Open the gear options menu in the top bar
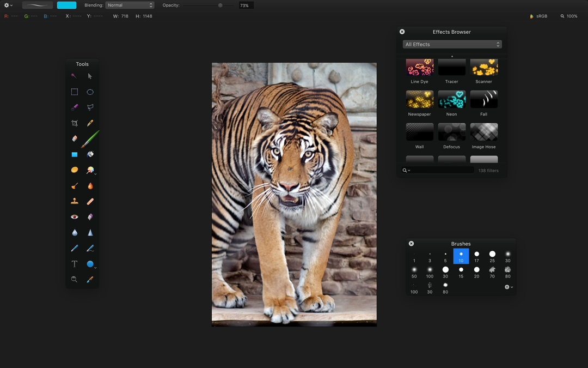Image resolution: width=588 pixels, height=368 pixels. click(x=8, y=5)
